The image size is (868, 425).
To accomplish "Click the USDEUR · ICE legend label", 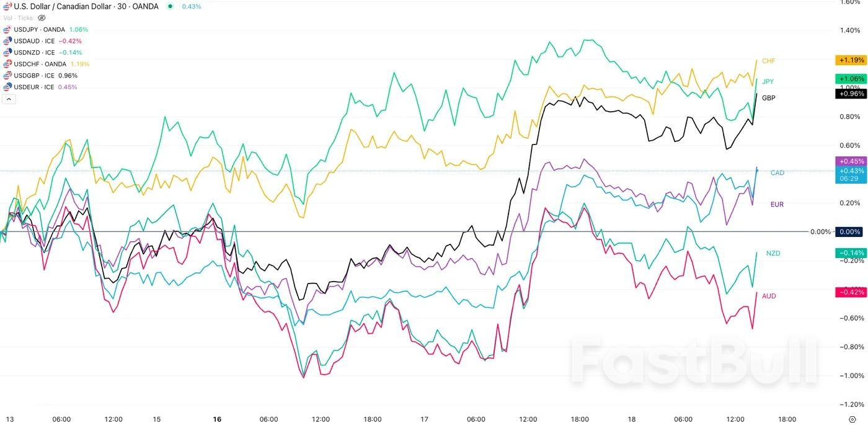I will point(34,87).
